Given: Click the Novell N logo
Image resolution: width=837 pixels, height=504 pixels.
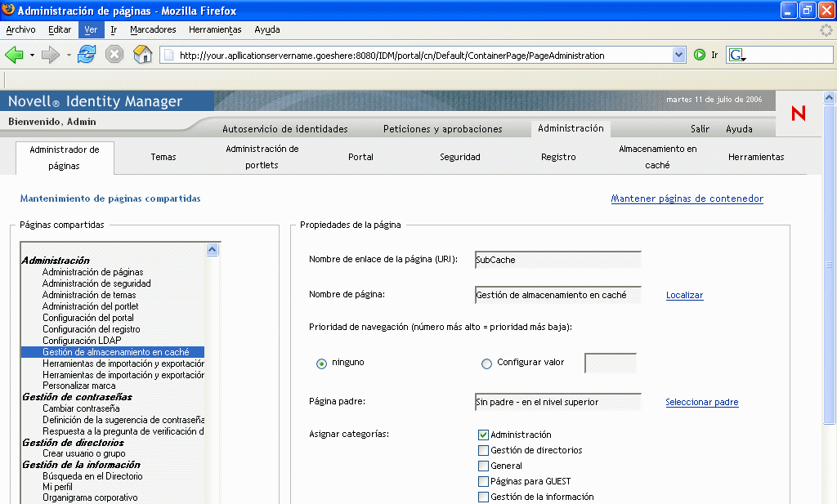Looking at the screenshot, I should tap(799, 113).
